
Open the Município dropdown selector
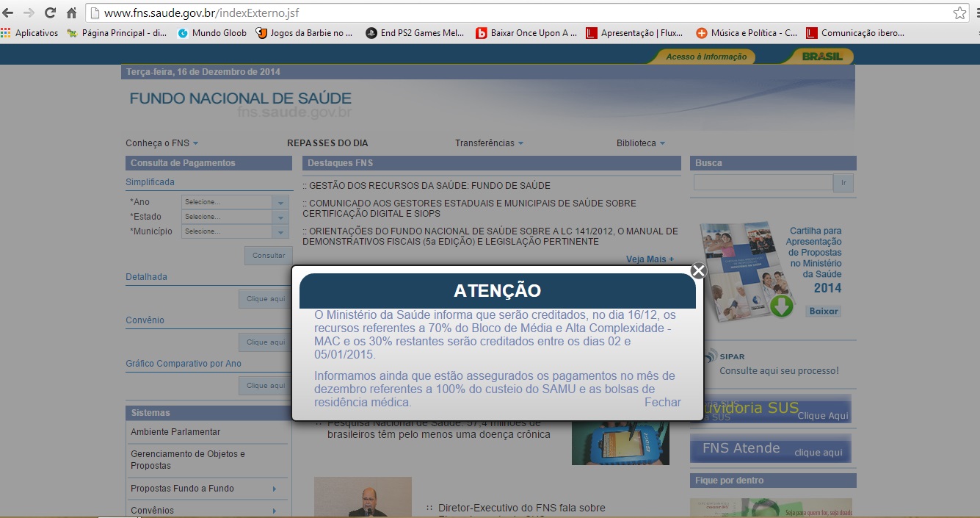pyautogui.click(x=235, y=231)
